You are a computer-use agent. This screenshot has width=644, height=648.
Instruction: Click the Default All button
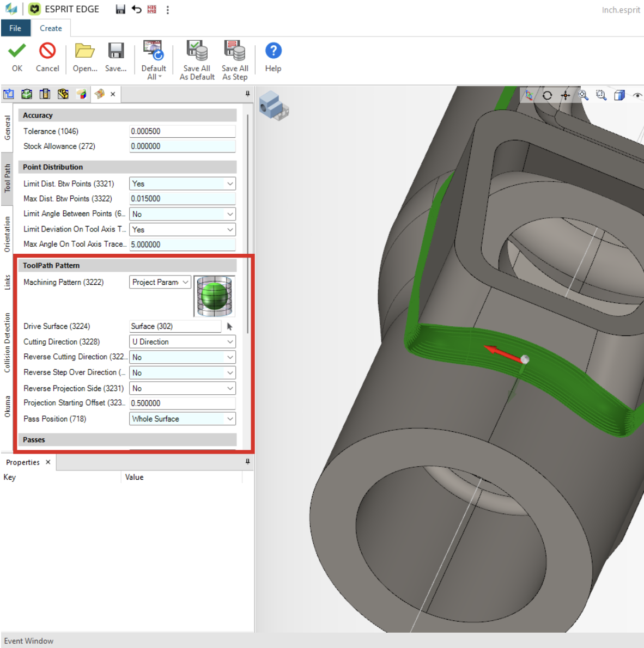pyautogui.click(x=153, y=60)
